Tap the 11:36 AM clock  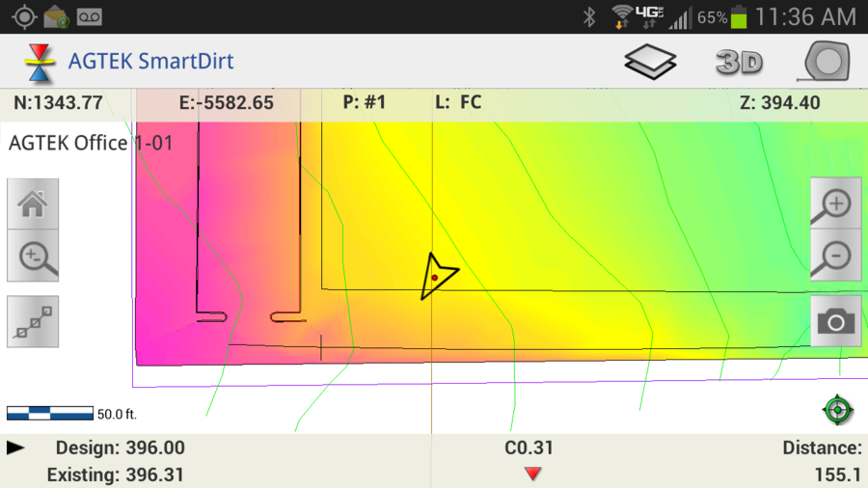[x=806, y=17]
